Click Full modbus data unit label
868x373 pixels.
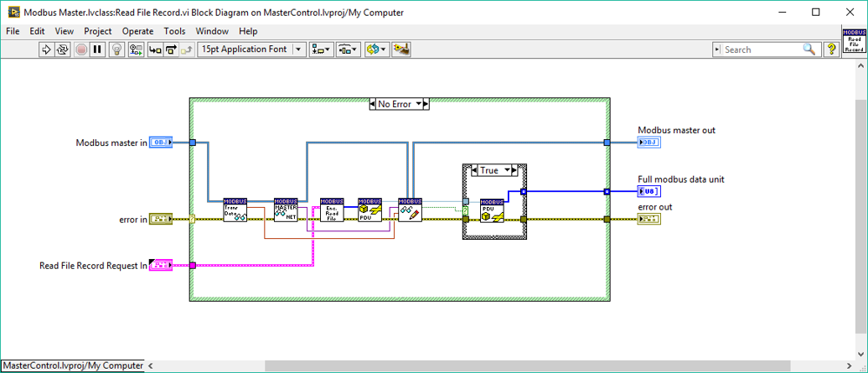tap(681, 179)
